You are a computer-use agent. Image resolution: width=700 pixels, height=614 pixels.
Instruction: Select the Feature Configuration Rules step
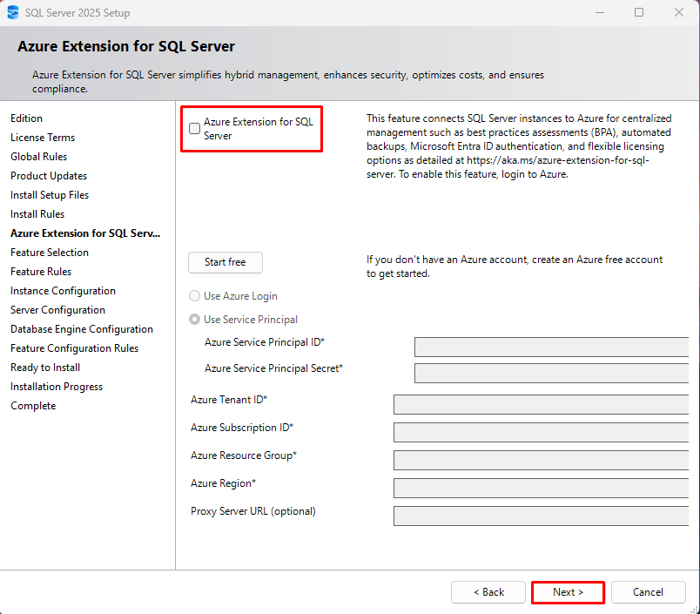(x=75, y=348)
